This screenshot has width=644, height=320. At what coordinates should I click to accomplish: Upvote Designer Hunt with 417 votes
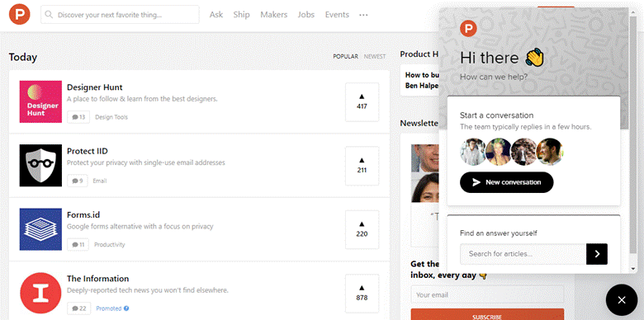coord(362,101)
